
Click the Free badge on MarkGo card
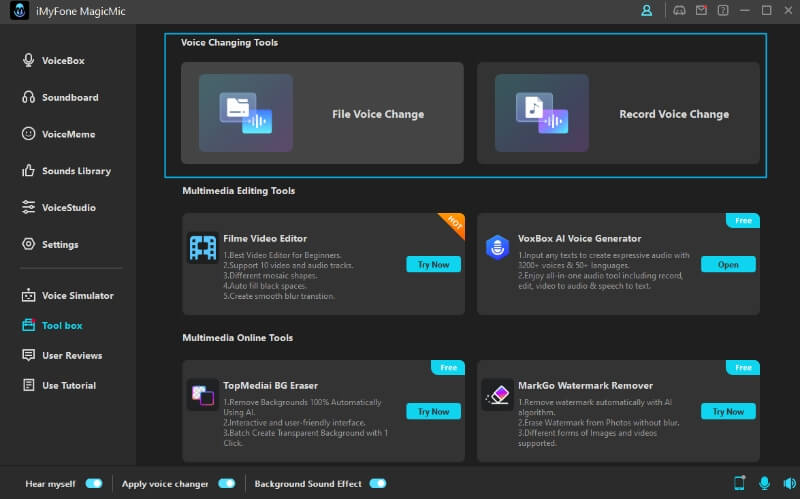click(x=743, y=367)
